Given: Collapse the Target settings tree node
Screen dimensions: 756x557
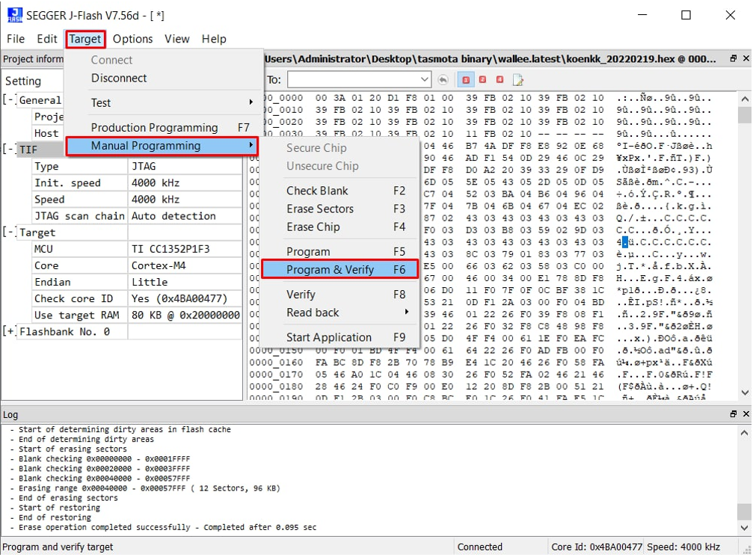Looking at the screenshot, I should [9, 232].
